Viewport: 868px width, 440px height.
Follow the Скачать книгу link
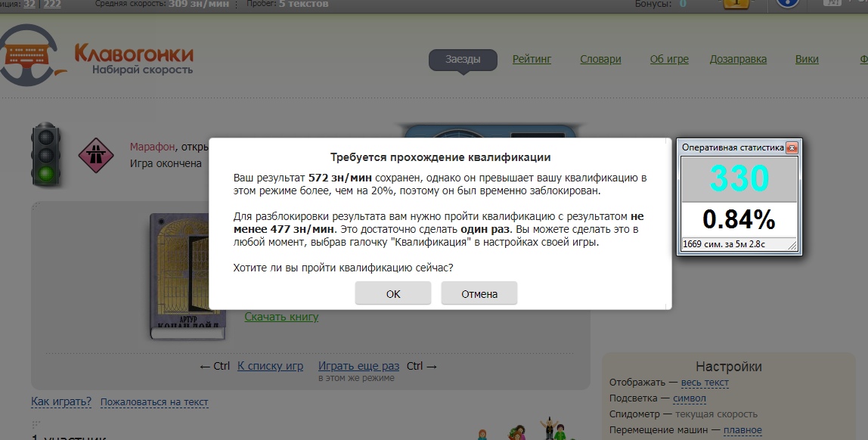click(x=281, y=317)
